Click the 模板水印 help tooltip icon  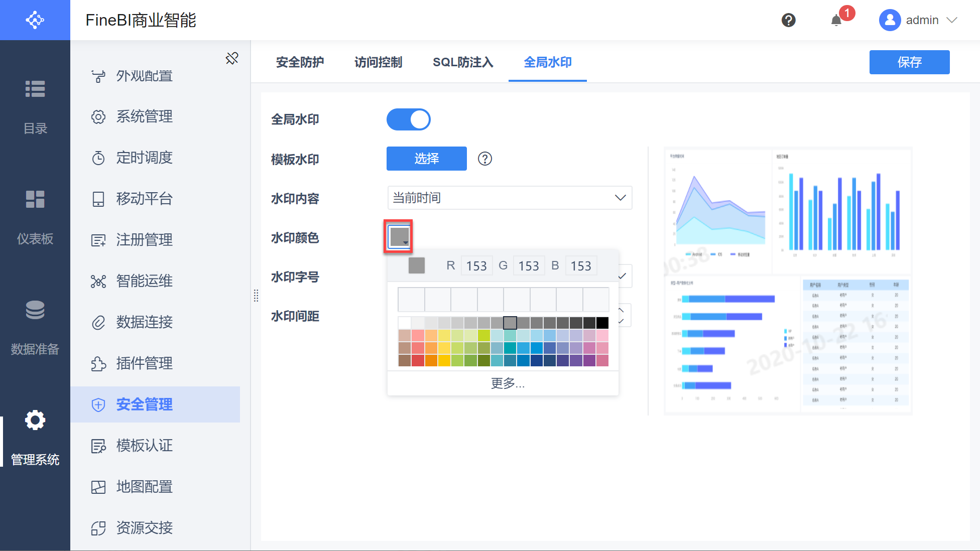click(484, 159)
